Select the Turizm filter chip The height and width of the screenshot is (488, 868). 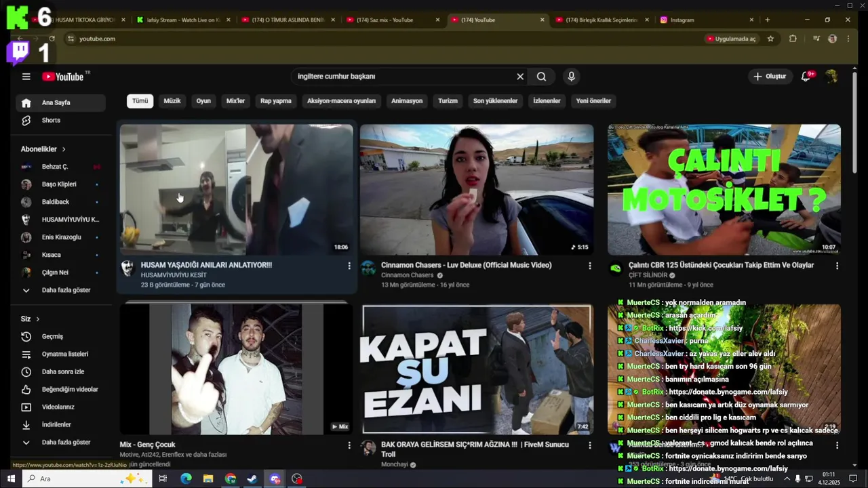(448, 101)
